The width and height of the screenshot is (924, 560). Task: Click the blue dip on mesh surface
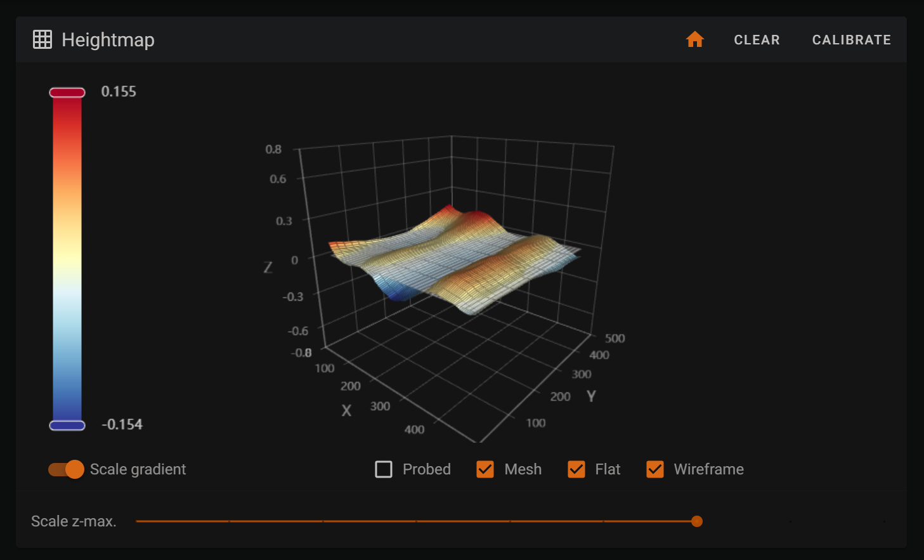pos(398,293)
